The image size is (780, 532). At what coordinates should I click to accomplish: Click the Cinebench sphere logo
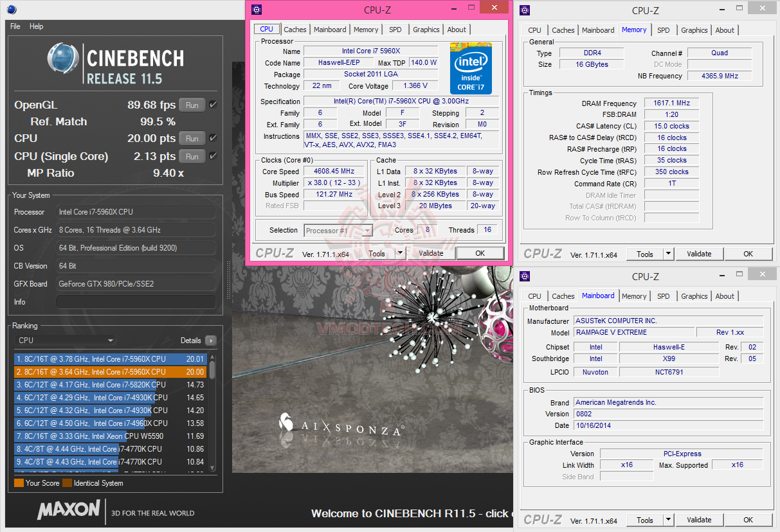(x=63, y=59)
